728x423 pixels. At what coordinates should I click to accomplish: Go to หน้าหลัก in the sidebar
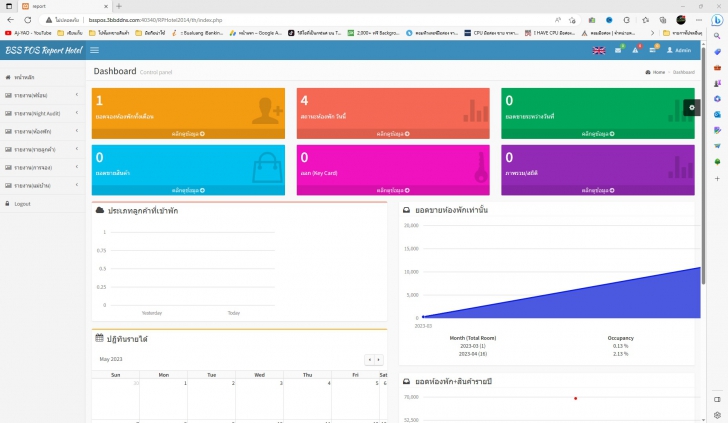pyautogui.click(x=24, y=77)
